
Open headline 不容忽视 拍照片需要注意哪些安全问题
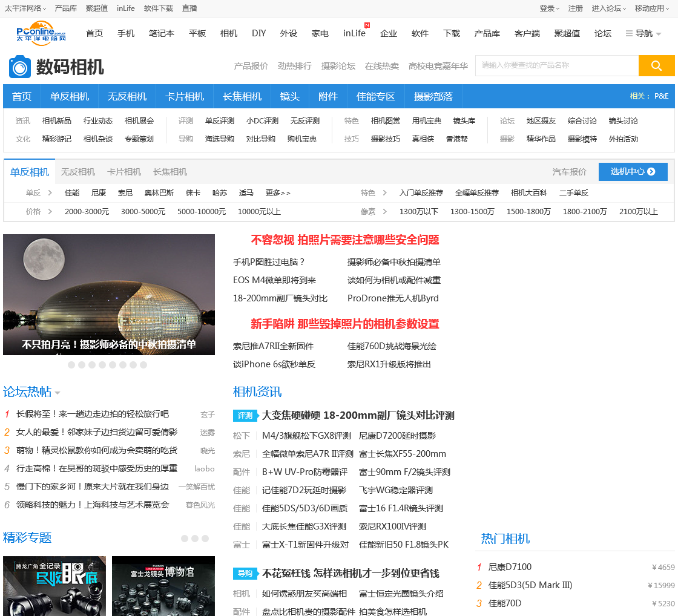(345, 240)
